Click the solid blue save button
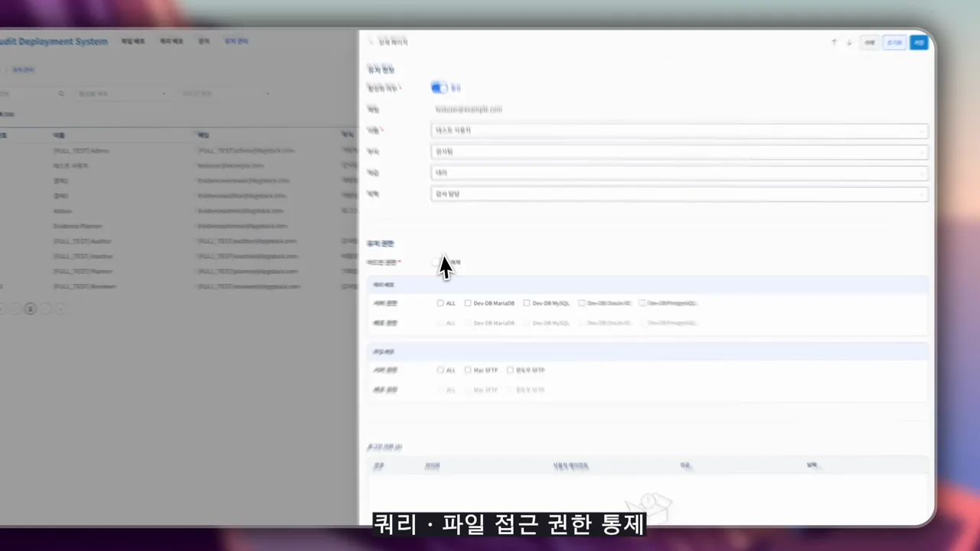 (919, 43)
